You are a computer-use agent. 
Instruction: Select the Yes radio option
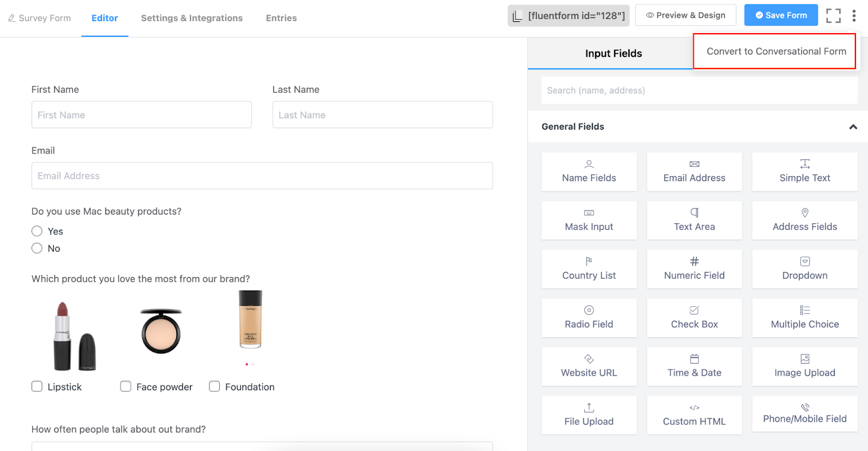[x=37, y=231]
